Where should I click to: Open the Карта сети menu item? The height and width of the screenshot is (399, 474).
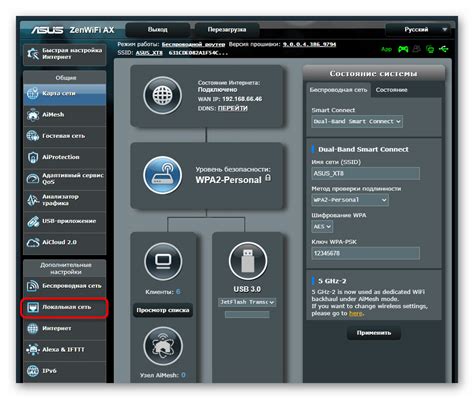click(x=65, y=94)
